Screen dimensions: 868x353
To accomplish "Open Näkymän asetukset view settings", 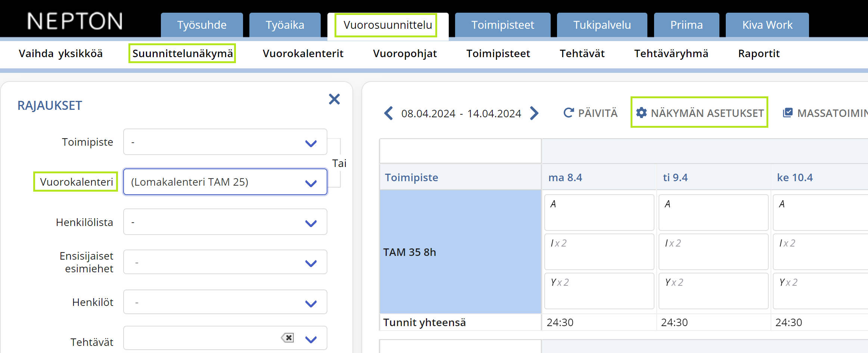I will pos(700,113).
